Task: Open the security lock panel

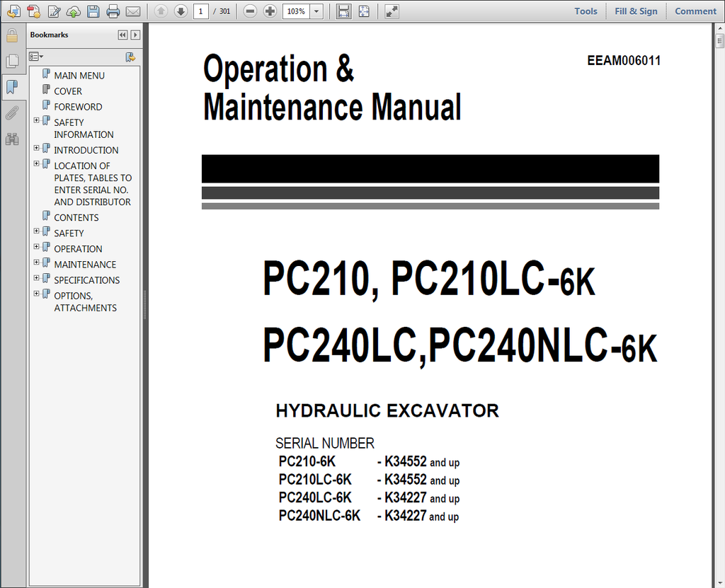Action: pos(13,35)
